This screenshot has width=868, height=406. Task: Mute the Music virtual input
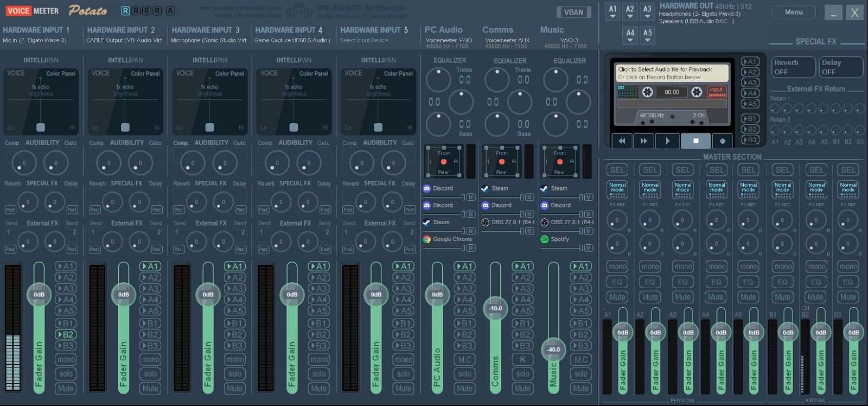coord(580,388)
